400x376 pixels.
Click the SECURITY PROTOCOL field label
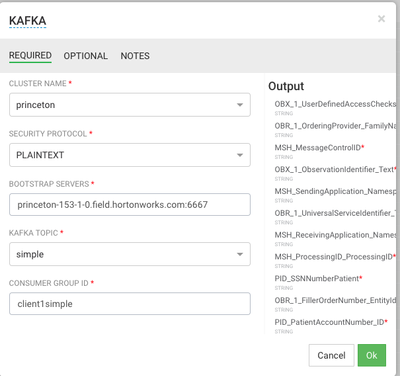pos(48,134)
